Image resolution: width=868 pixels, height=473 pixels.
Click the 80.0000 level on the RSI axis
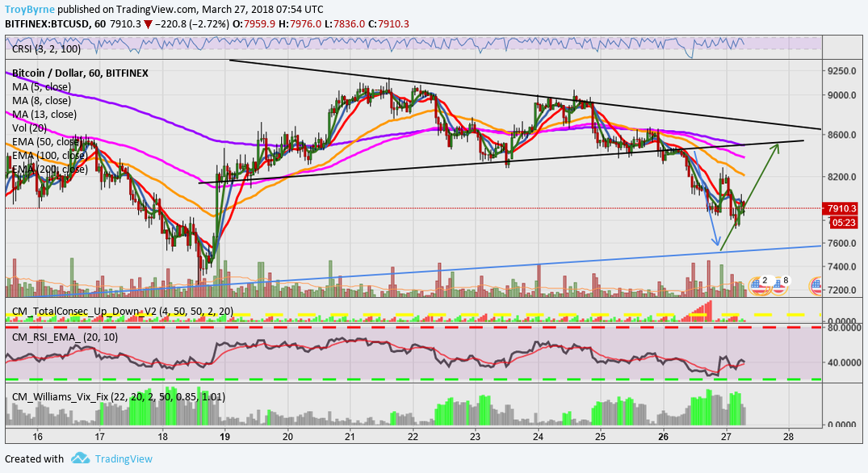click(845, 328)
